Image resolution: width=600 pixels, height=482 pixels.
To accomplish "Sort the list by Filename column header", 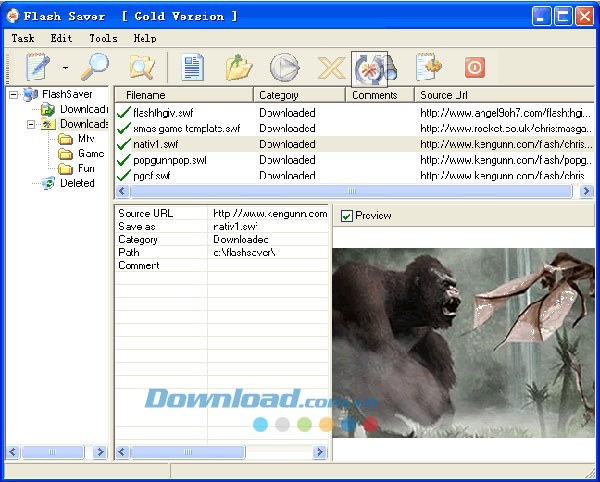I will point(182,95).
